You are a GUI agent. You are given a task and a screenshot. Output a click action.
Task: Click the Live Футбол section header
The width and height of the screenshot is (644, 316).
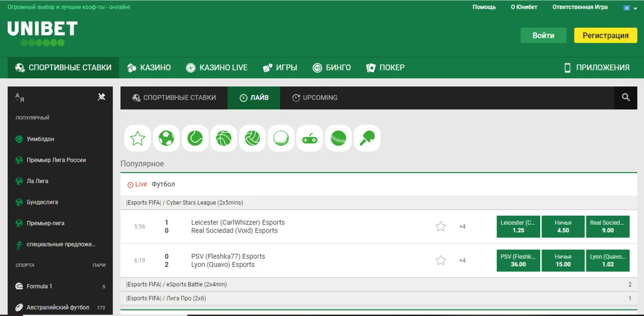[x=379, y=184]
